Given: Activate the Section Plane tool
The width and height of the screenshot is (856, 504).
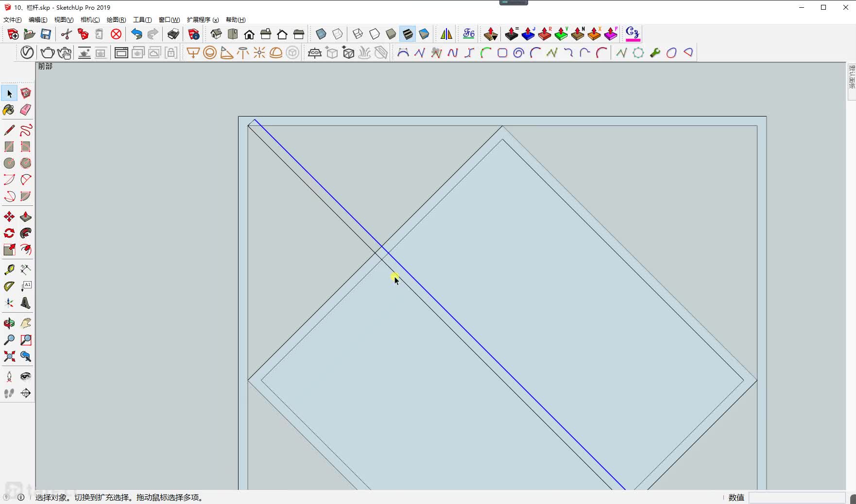Looking at the screenshot, I should tap(26, 393).
